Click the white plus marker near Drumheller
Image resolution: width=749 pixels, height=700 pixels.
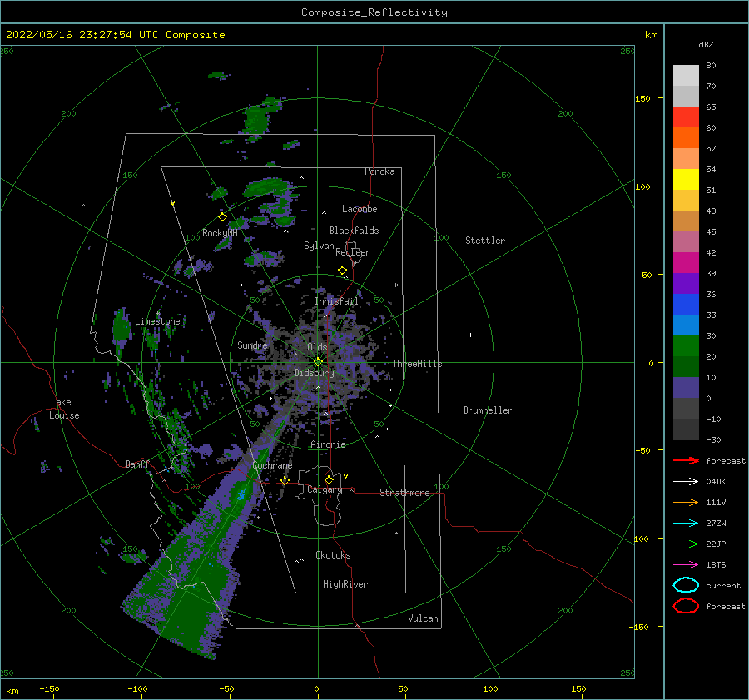470,335
